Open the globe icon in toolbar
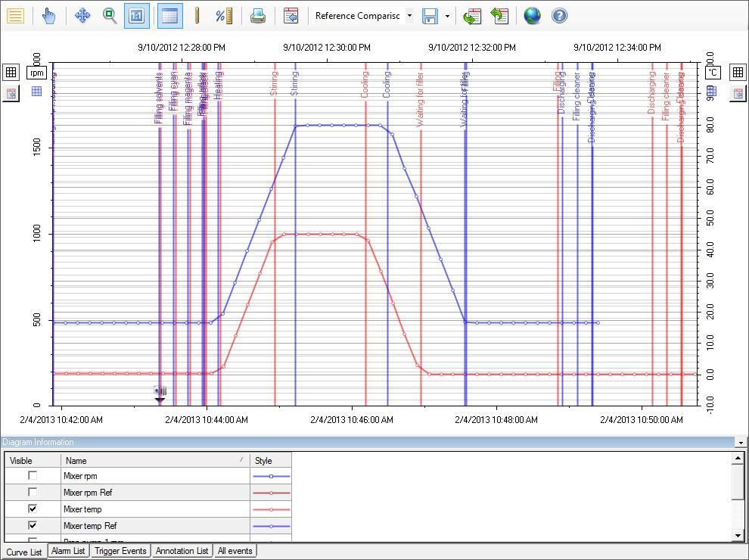749x560 pixels. coord(532,16)
